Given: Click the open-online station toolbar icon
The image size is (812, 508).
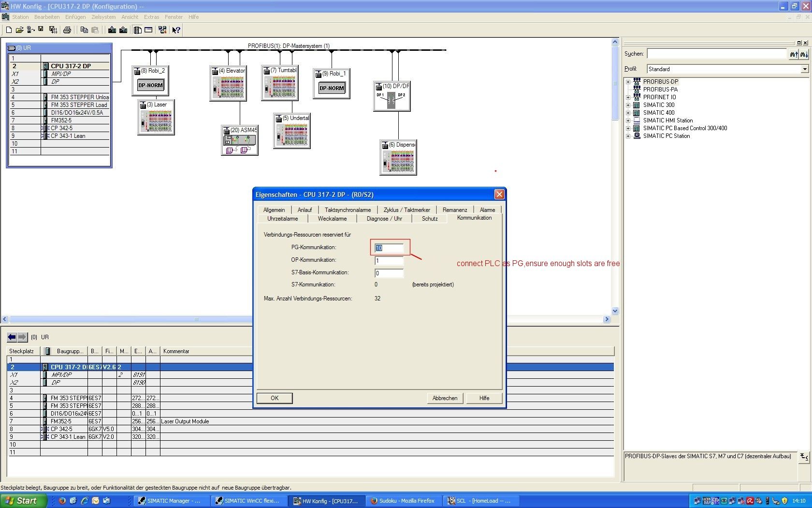Looking at the screenshot, I should pos(30,30).
